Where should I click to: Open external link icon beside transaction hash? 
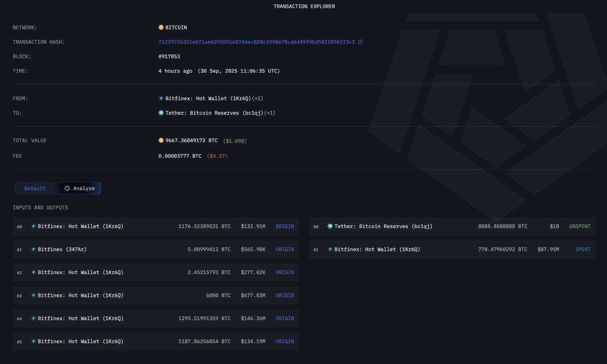[x=360, y=42]
